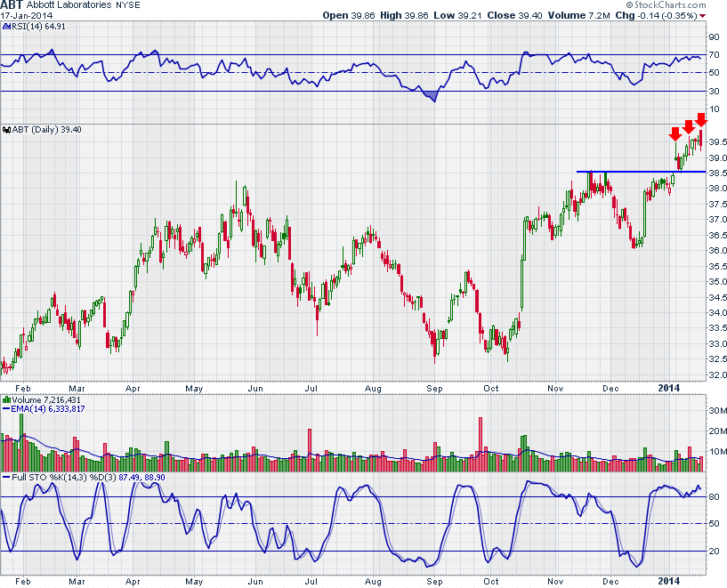The image size is (727, 588).
Task: Click the 38.5 price axis label
Action: point(718,173)
